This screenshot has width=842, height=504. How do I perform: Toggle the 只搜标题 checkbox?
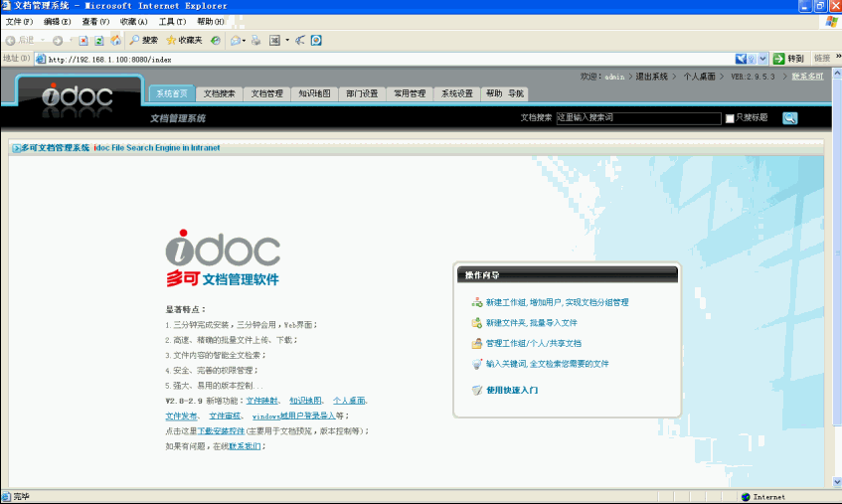tap(730, 118)
